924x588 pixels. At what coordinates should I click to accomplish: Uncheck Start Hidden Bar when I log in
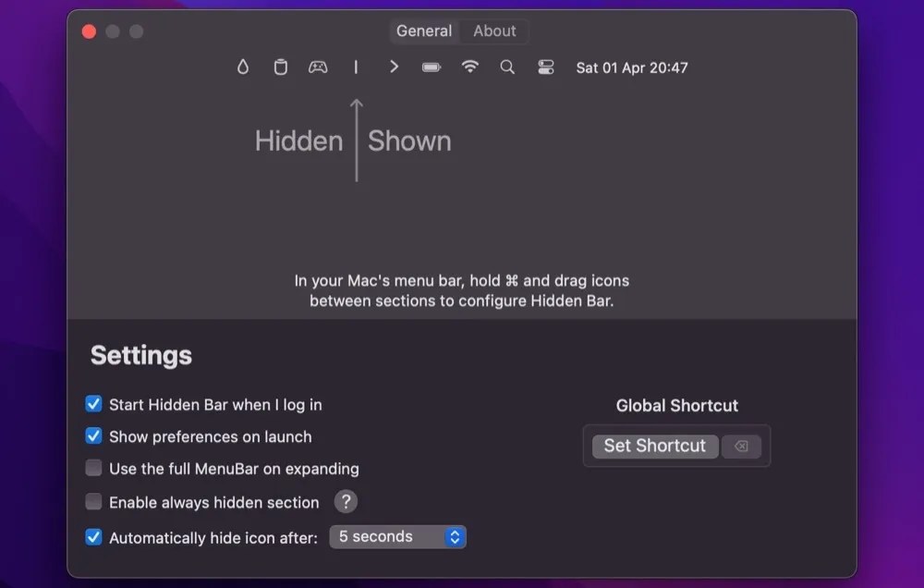point(93,404)
